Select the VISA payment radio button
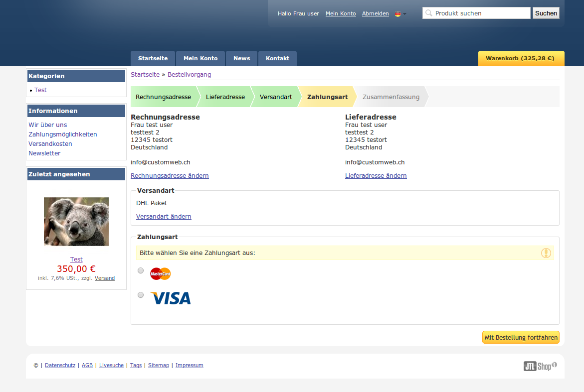584x392 pixels. [141, 295]
